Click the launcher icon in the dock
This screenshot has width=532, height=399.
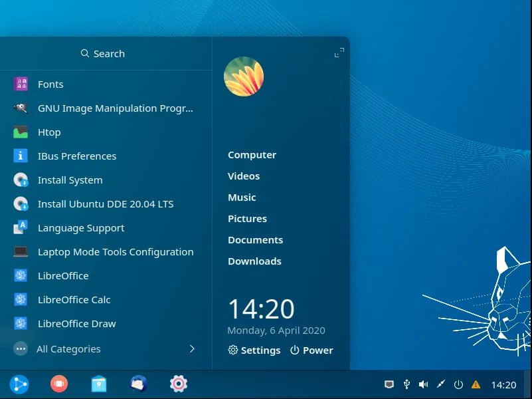[x=19, y=384]
